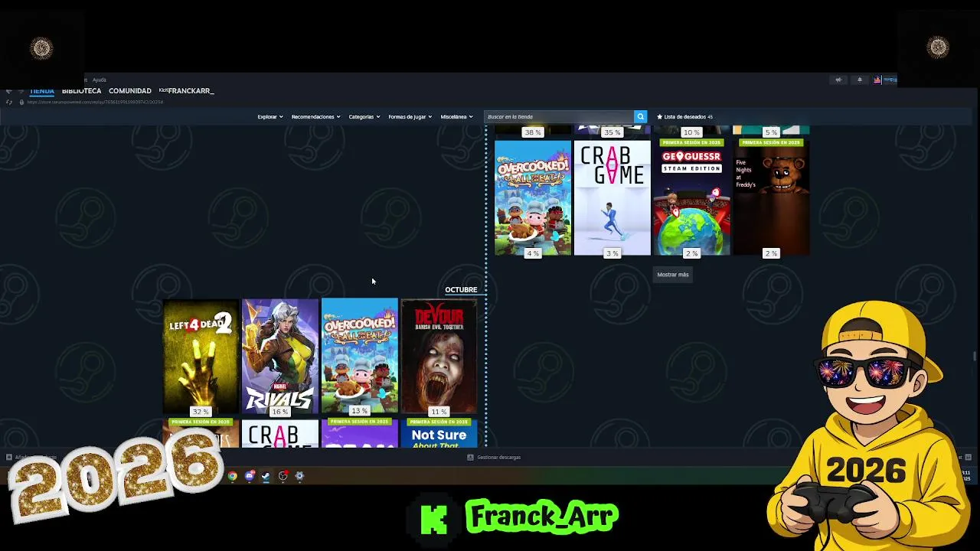Focus the Buscar en la tienda field
Screen dimensions: 980x551
[x=559, y=116]
